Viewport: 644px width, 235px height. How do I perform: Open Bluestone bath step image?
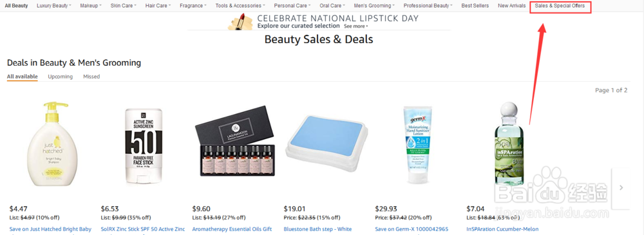(324, 143)
